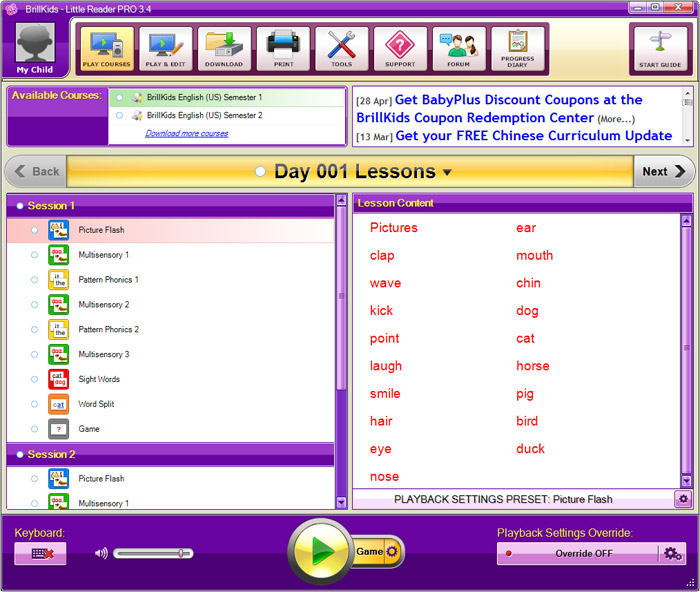Screen dimensions: 700x592
Task: Go to the Back day button
Action: tap(37, 171)
